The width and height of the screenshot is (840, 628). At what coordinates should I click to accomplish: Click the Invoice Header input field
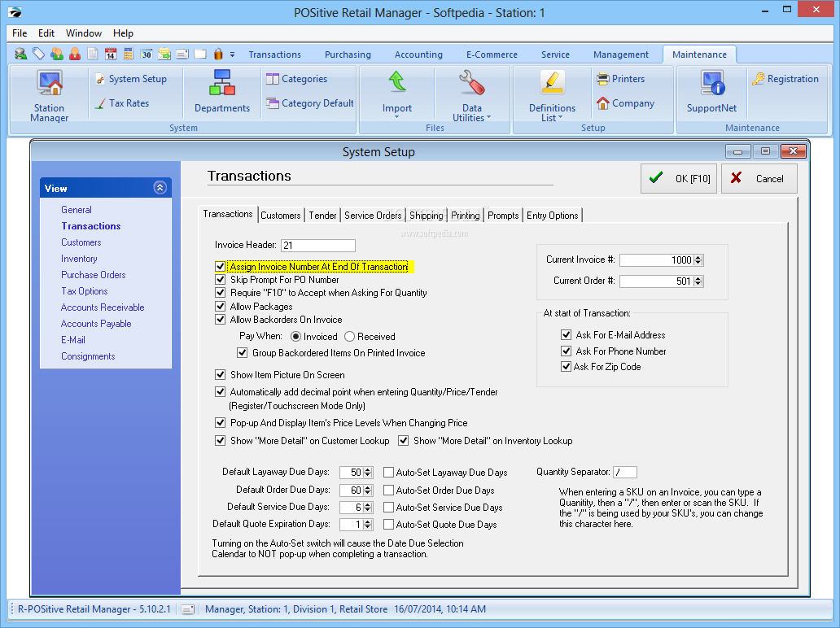(318, 245)
